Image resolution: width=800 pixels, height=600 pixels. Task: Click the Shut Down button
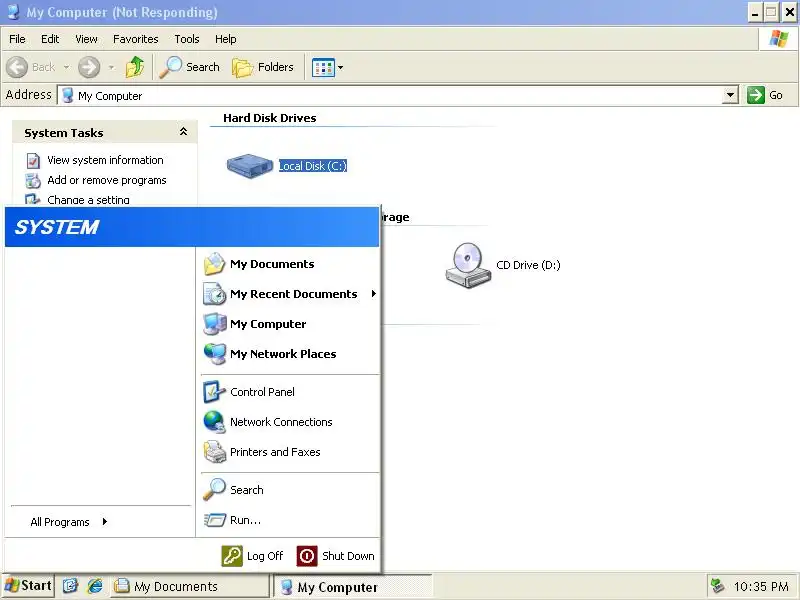point(336,556)
